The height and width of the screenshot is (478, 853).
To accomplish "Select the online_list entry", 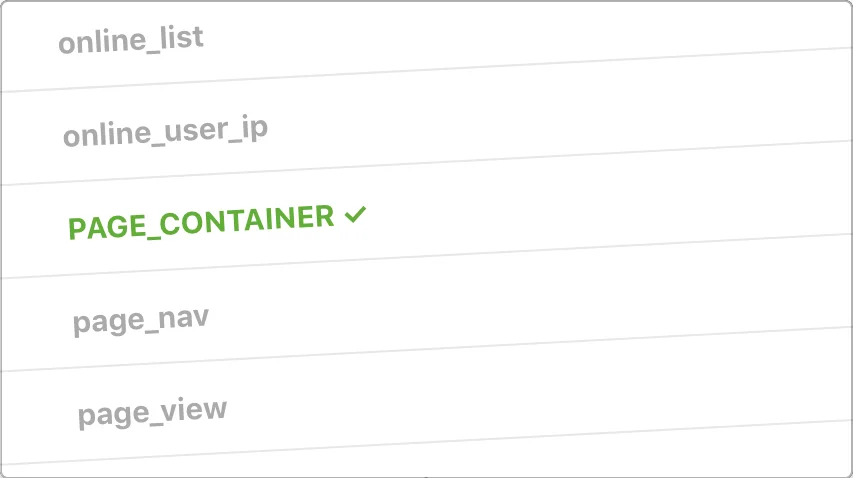I will tap(131, 41).
